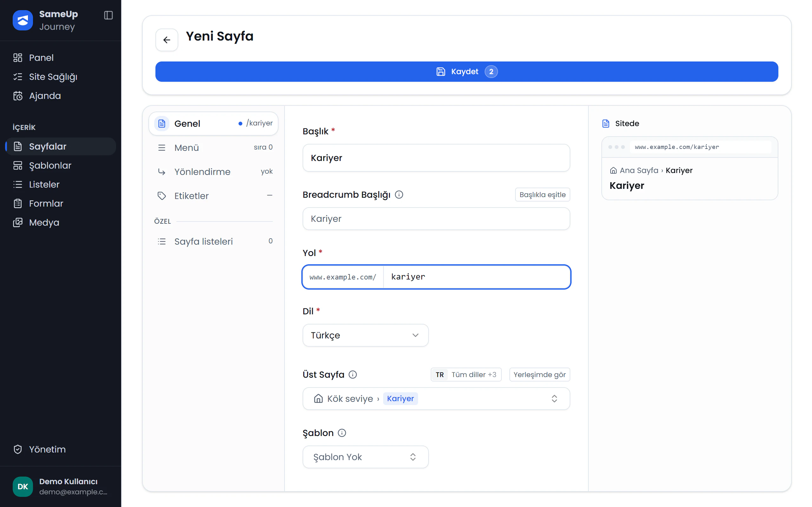Focus the Başlık title input field

[436, 158]
